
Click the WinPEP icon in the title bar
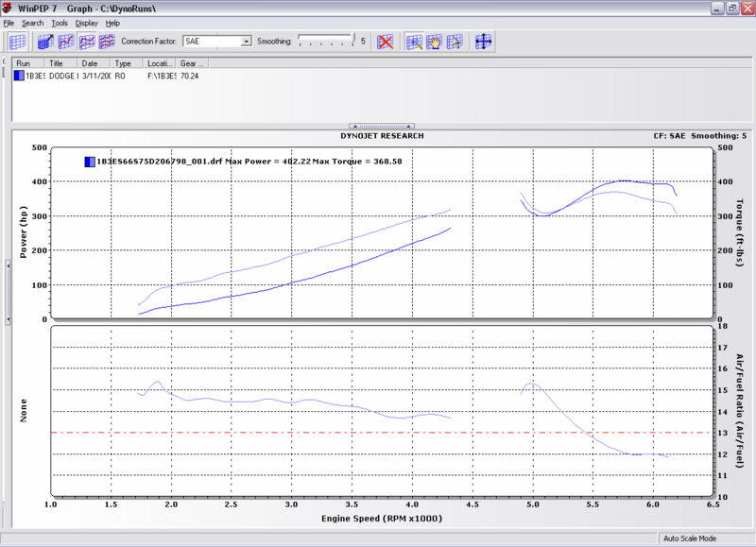click(x=8, y=7)
